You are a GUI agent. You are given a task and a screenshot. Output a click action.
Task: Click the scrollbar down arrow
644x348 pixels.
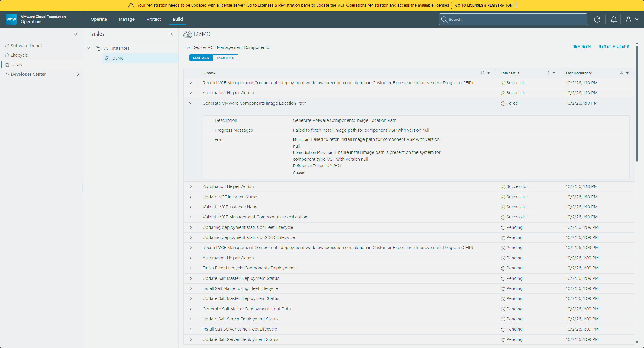pyautogui.click(x=637, y=342)
